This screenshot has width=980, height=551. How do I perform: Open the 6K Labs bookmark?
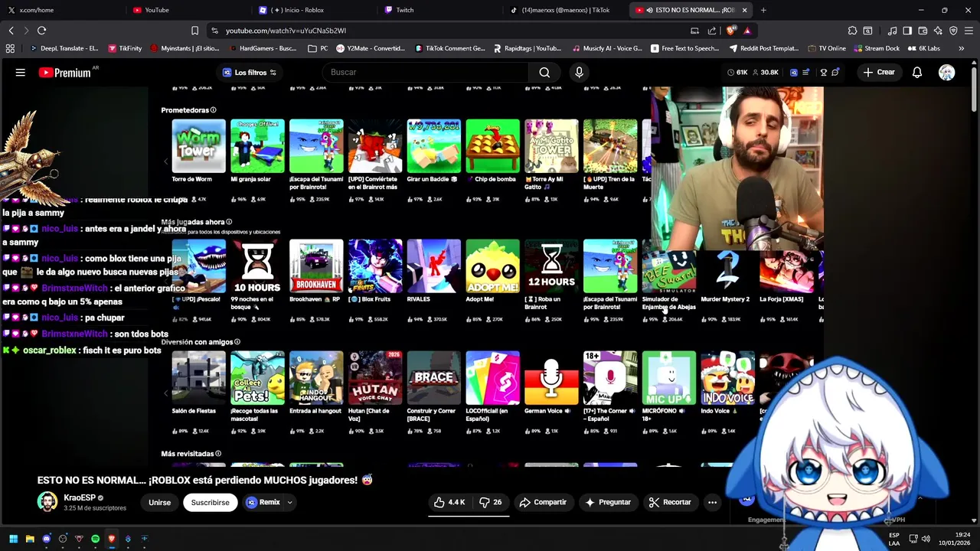pos(924,48)
